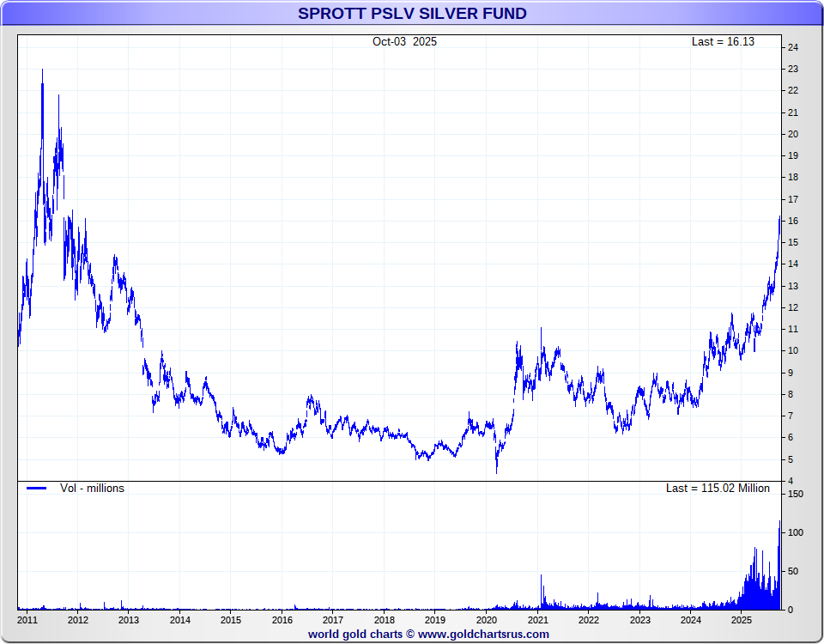Click the 4 price axis label

point(791,481)
